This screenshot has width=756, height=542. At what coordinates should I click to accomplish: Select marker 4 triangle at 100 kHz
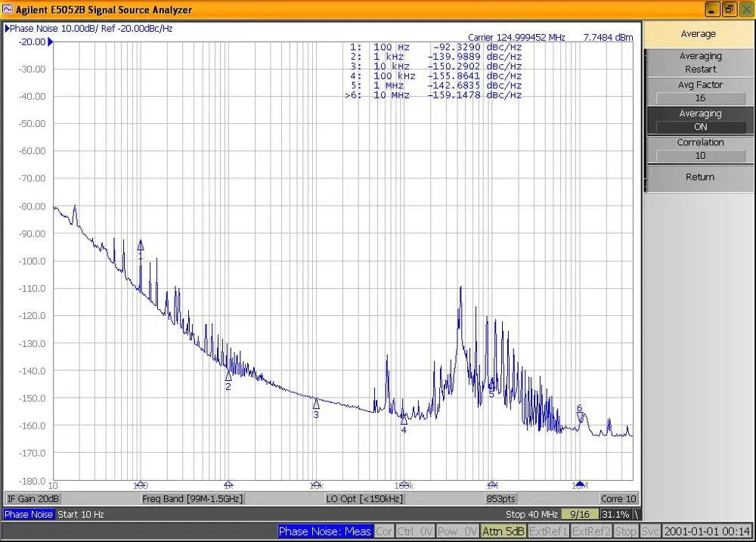coord(404,420)
